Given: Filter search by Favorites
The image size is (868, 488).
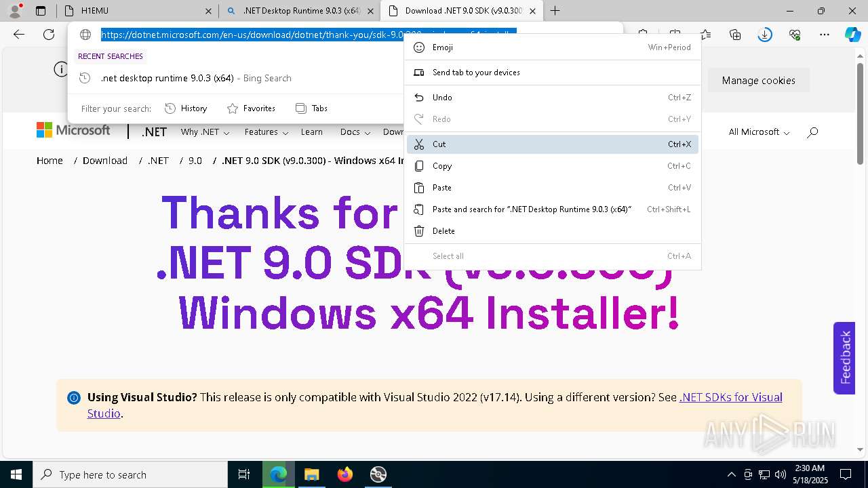Looking at the screenshot, I should tap(251, 108).
